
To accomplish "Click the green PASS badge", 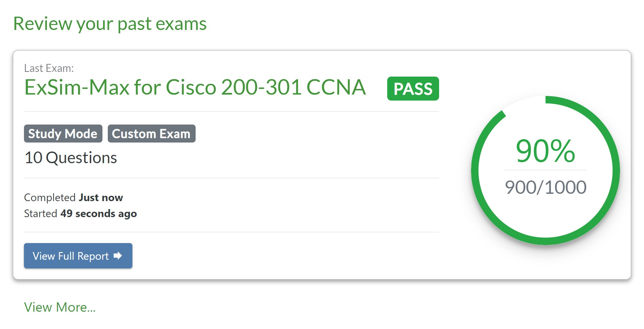I will pyautogui.click(x=413, y=89).
